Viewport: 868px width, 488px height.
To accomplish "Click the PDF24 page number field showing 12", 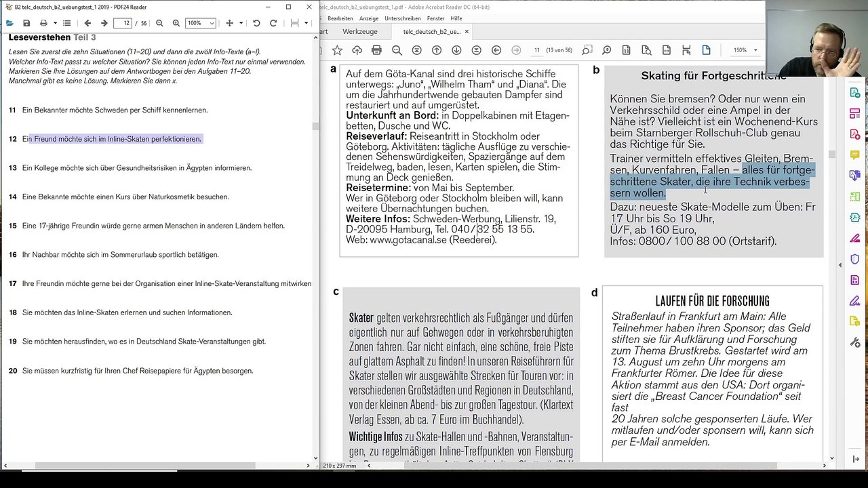I will coord(123,23).
